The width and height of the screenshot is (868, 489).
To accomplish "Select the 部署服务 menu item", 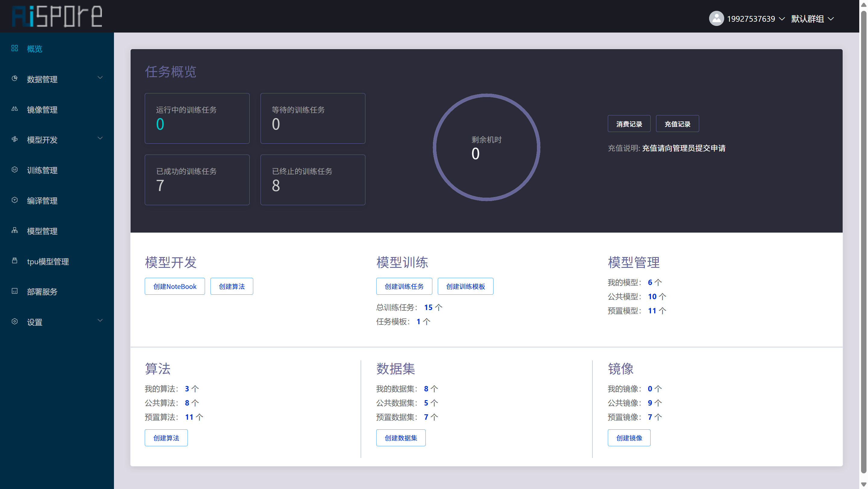I will (42, 292).
